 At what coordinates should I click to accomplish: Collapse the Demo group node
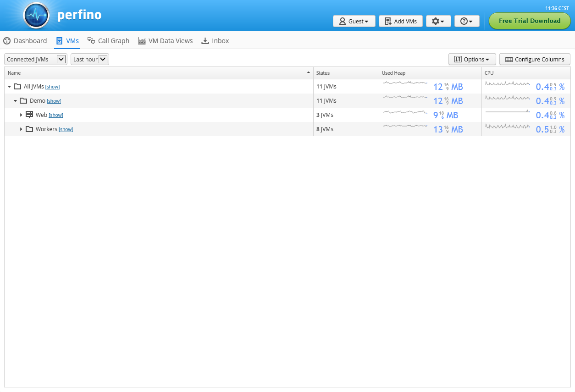click(15, 100)
